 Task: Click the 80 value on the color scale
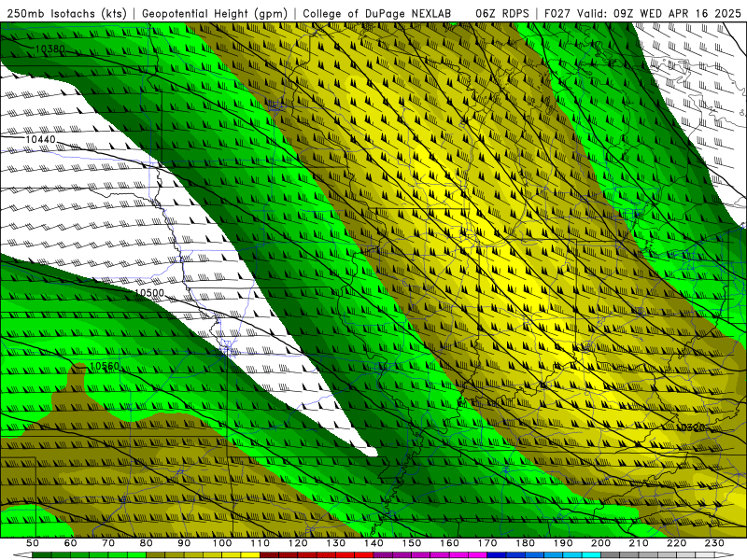click(147, 543)
